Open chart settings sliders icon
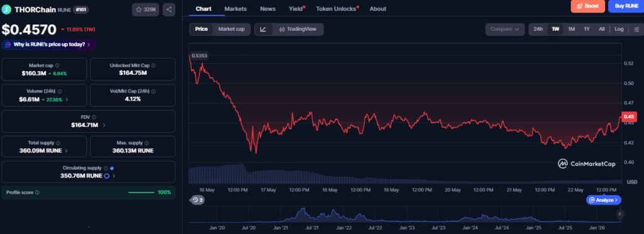 (636, 29)
